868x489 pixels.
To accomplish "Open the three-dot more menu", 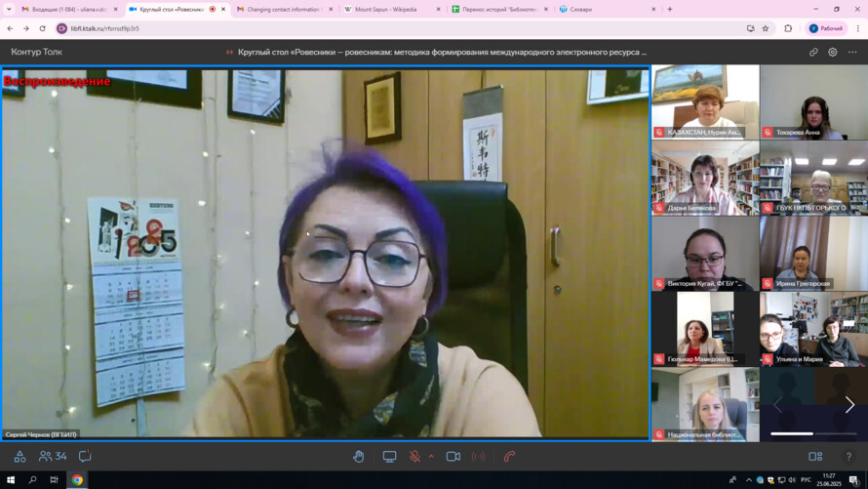I will (x=852, y=52).
